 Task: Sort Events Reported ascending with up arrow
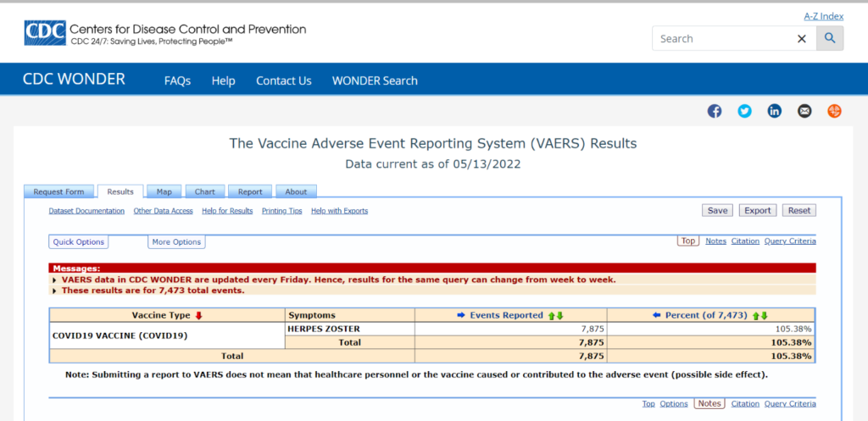pos(551,316)
